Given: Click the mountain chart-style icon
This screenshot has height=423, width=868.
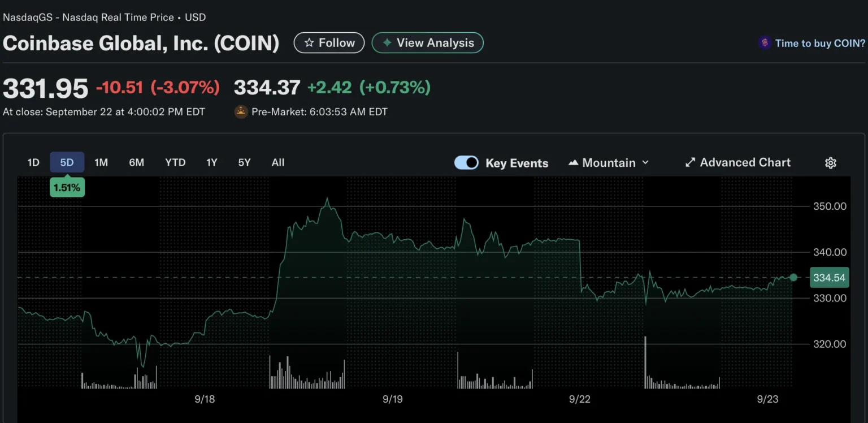Looking at the screenshot, I should point(573,162).
